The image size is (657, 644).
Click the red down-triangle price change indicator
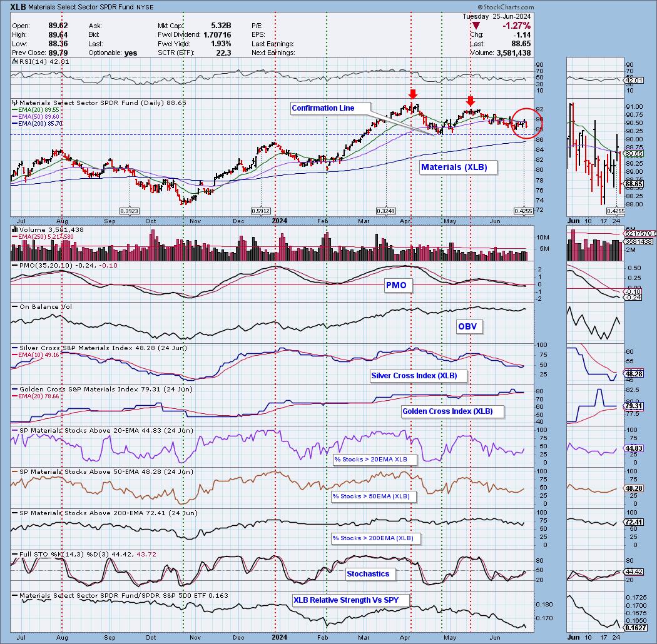(476, 26)
